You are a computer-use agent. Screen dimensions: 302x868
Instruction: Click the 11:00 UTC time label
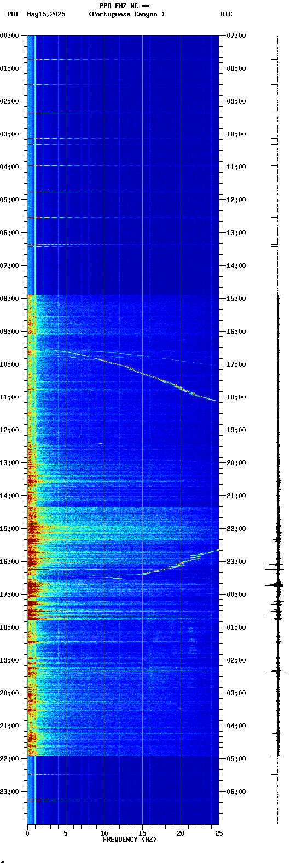point(236,167)
